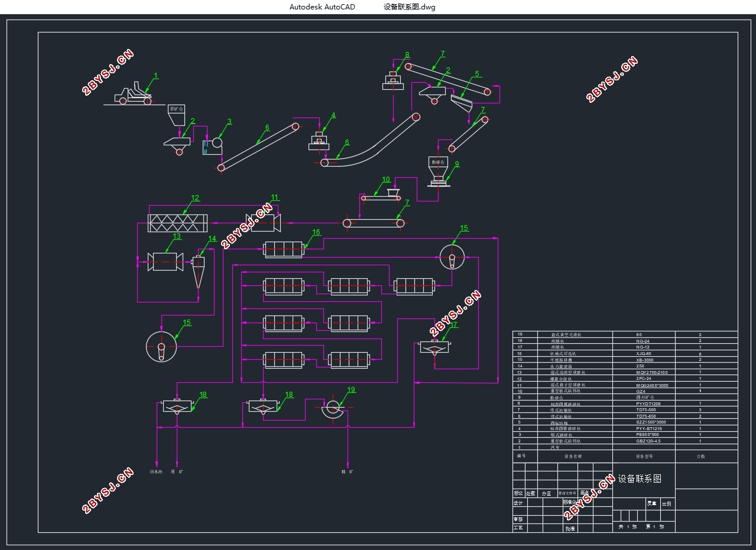Viewport: 756px width, 550px height.
Task: Select the green label number 11
Action: tap(275, 197)
